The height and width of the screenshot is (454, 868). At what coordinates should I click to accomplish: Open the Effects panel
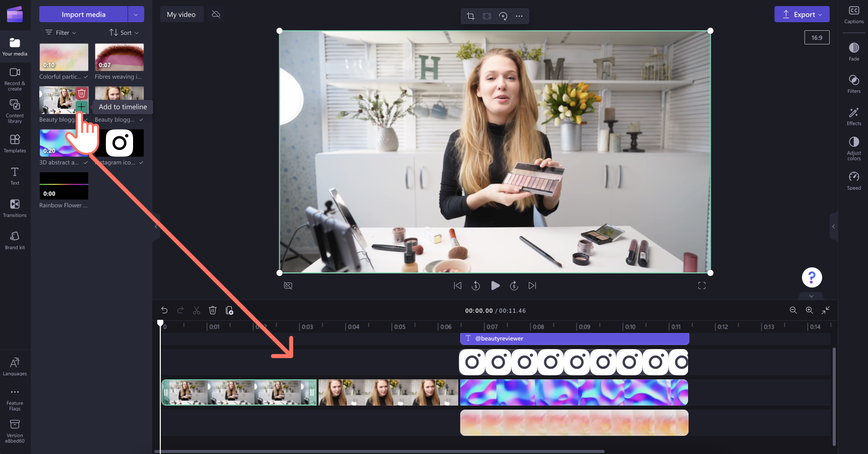tap(854, 116)
